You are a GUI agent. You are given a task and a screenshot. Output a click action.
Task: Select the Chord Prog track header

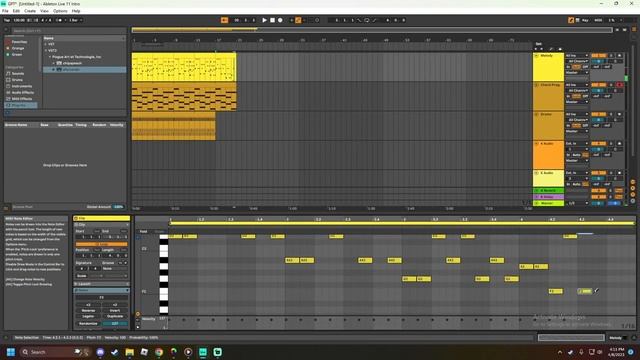[x=548, y=96]
